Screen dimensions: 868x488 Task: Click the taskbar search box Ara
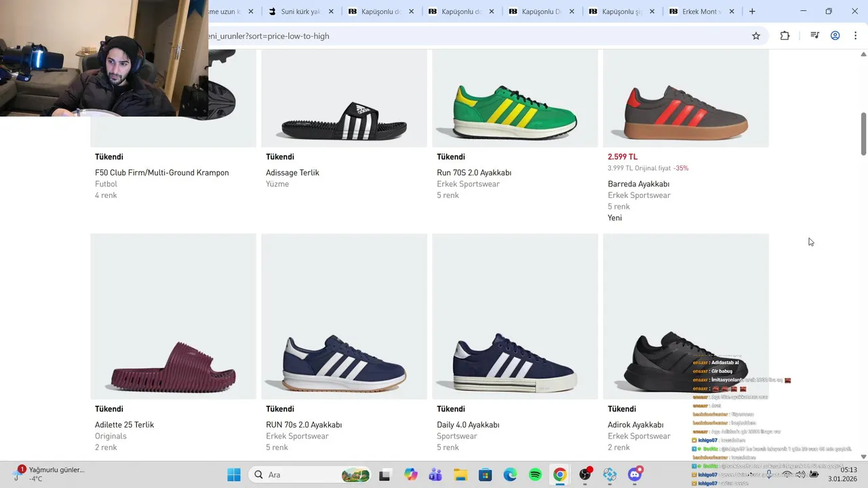coord(311,474)
